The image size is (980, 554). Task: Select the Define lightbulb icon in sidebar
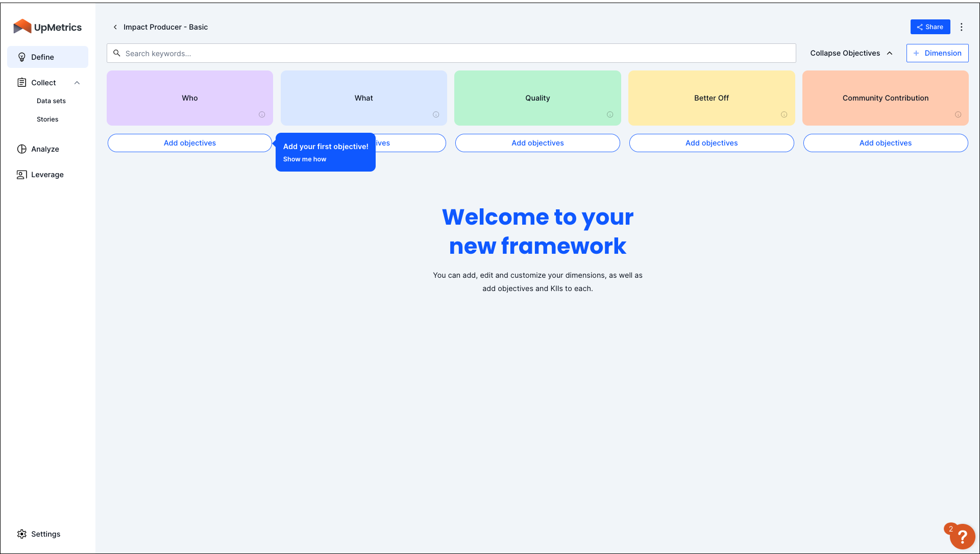[21, 57]
